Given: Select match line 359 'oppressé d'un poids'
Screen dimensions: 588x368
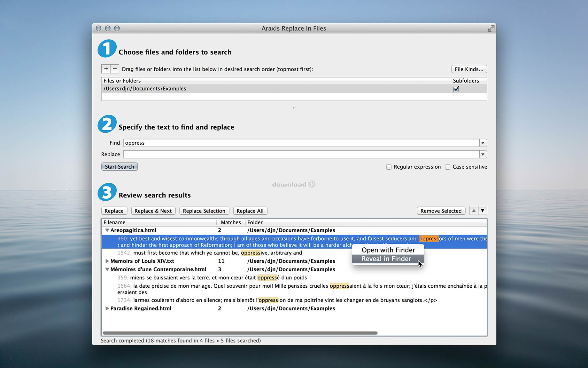Looking at the screenshot, I should [294, 277].
